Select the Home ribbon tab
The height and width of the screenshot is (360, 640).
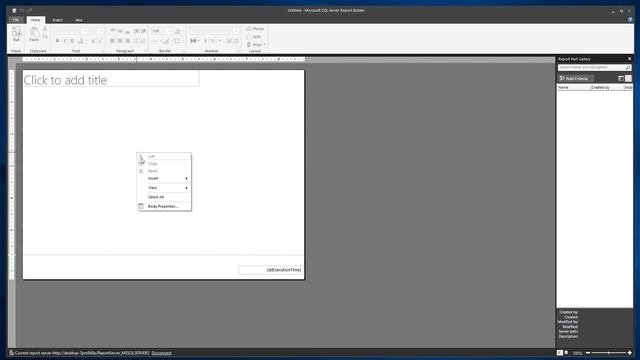36,20
